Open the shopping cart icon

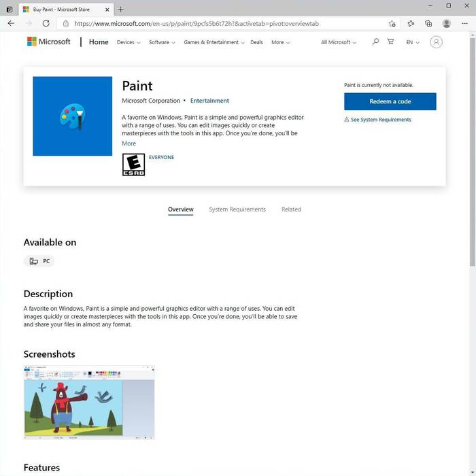391,41
